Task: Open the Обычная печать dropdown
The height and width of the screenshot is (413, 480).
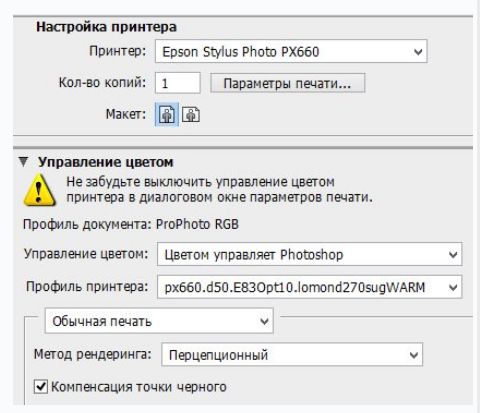Action: pyautogui.click(x=159, y=321)
